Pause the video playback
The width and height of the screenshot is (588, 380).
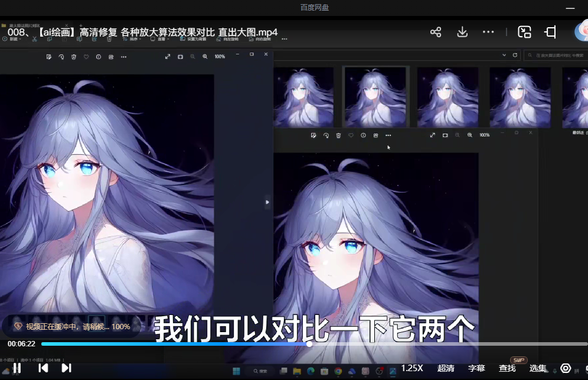click(x=17, y=368)
